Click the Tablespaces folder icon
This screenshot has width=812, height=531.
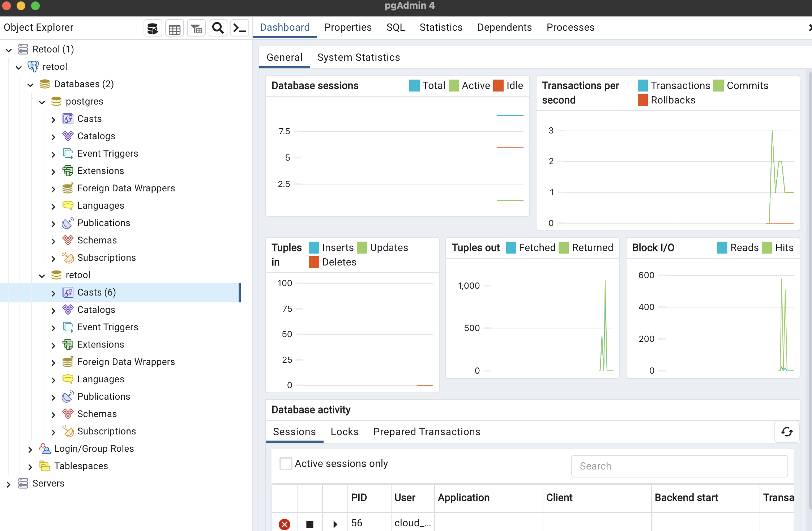tap(45, 466)
